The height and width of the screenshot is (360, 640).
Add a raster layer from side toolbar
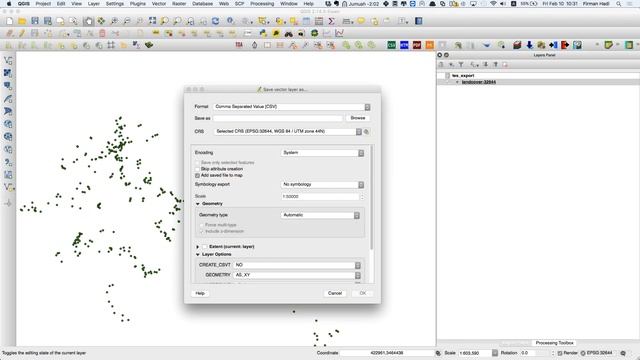[8, 73]
